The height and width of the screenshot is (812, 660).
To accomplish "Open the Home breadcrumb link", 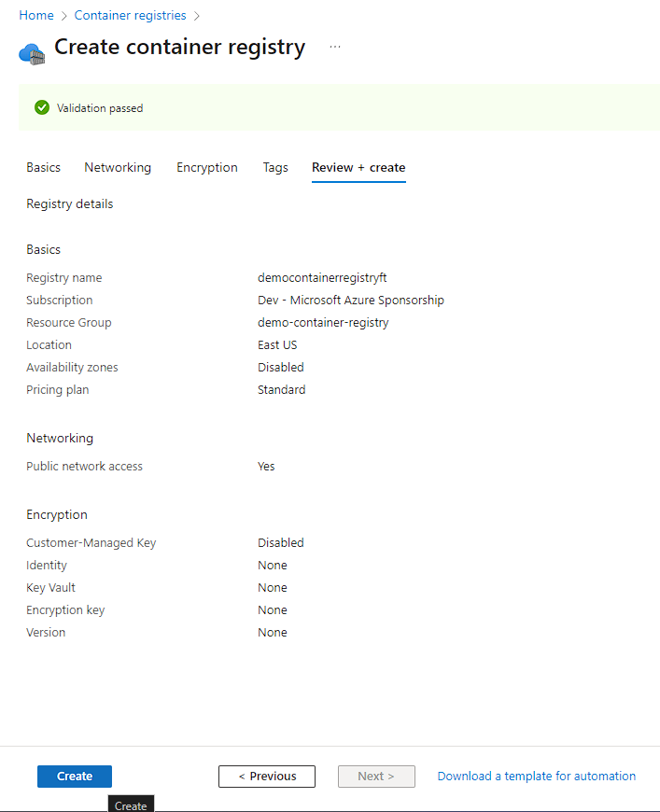I will pyautogui.click(x=35, y=16).
